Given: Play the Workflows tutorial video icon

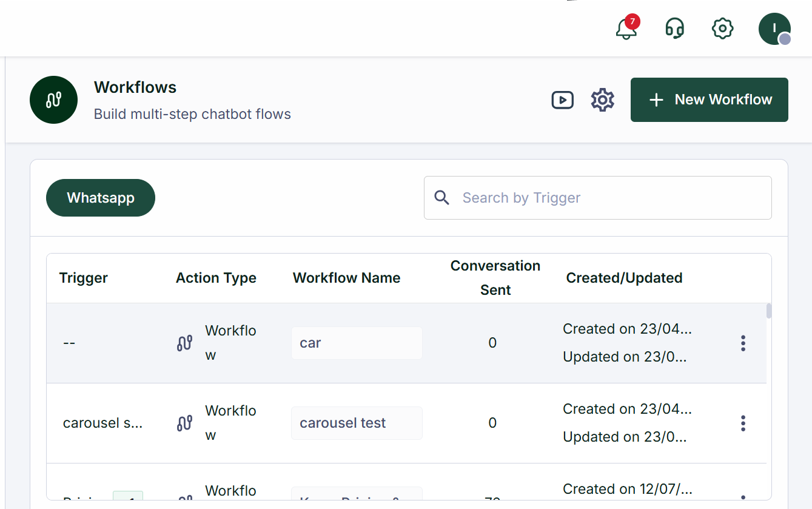Looking at the screenshot, I should pos(562,99).
